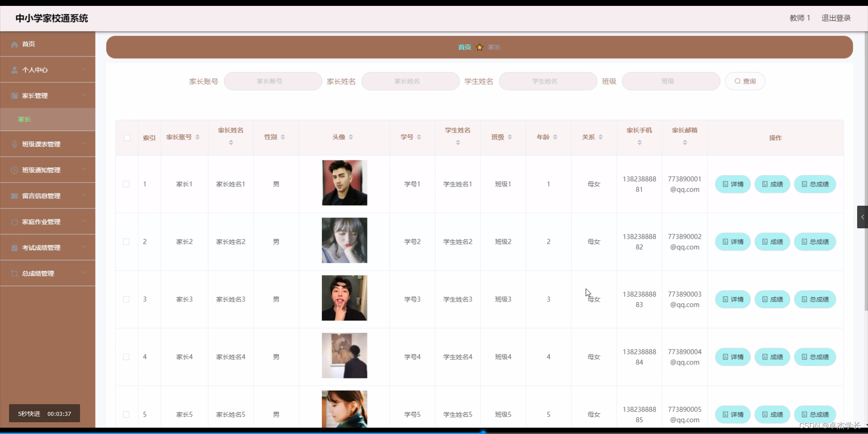Select the 首页 home icon in sidebar
Image resolution: width=868 pixels, height=434 pixels.
(x=14, y=44)
